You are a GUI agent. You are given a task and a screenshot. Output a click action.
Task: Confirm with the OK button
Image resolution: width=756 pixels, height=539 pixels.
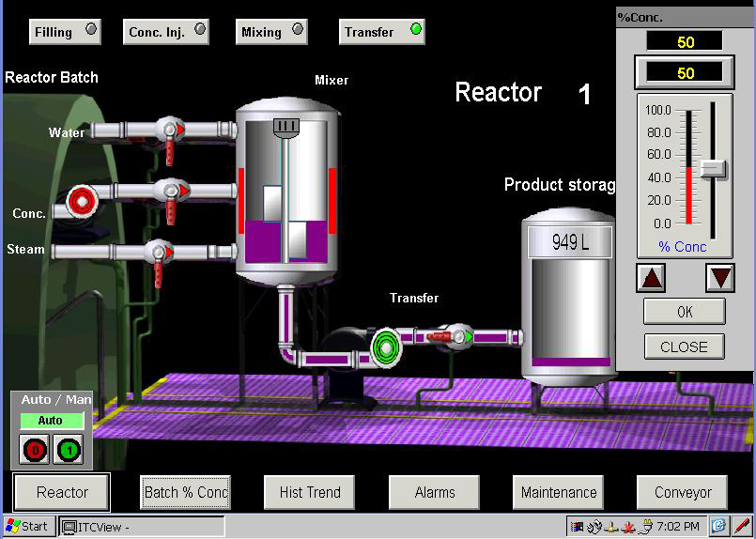685,312
